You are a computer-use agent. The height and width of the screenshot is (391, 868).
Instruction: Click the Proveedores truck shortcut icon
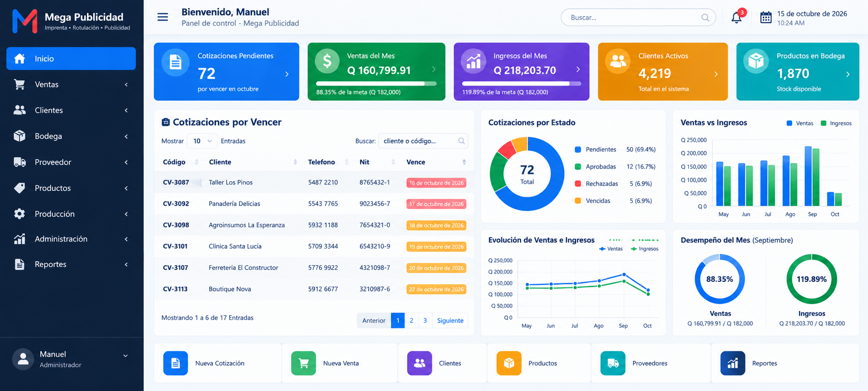click(x=613, y=363)
